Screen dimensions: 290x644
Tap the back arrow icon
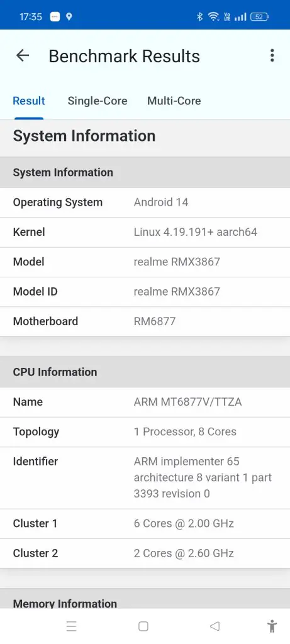(x=23, y=55)
